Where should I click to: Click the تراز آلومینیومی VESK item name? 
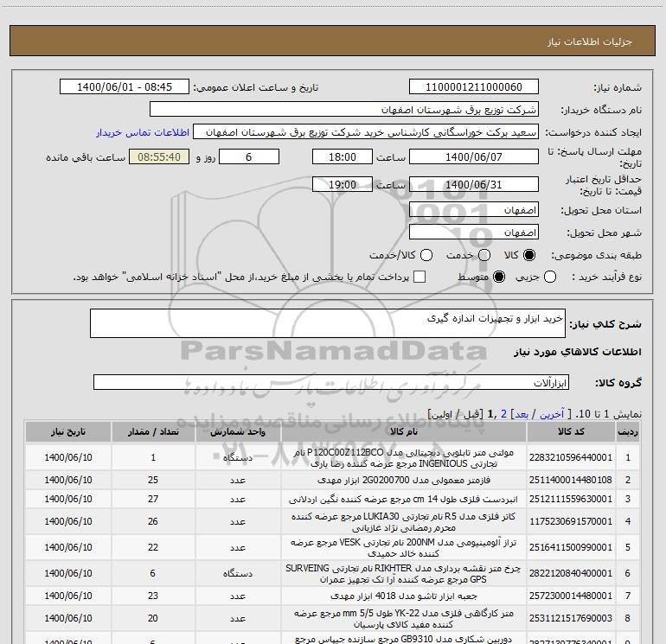click(404, 548)
